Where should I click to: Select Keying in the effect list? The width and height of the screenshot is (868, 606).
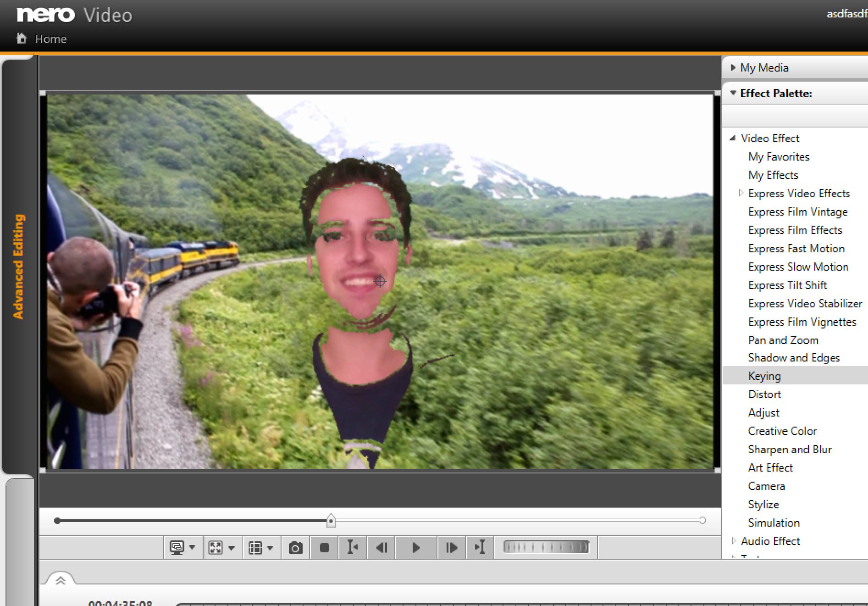coord(764,376)
